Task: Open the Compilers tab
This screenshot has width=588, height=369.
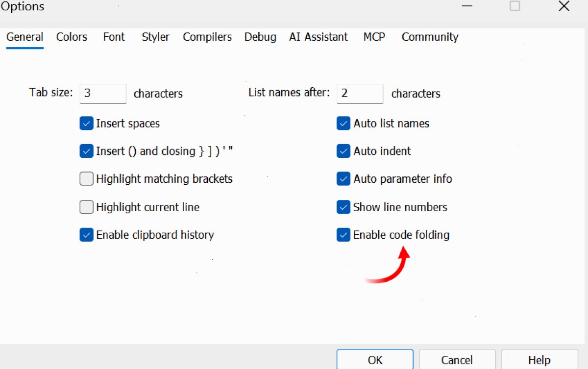Action: (x=207, y=37)
